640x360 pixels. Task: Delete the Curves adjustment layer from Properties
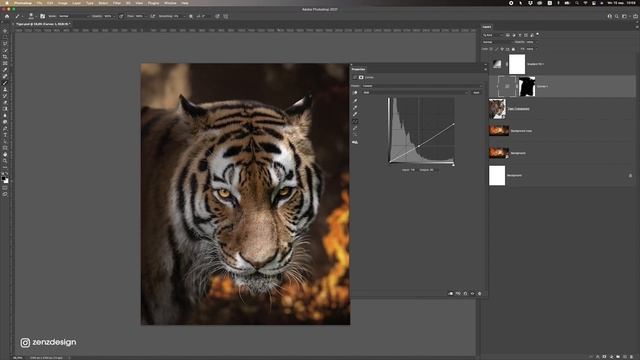[x=480, y=293]
